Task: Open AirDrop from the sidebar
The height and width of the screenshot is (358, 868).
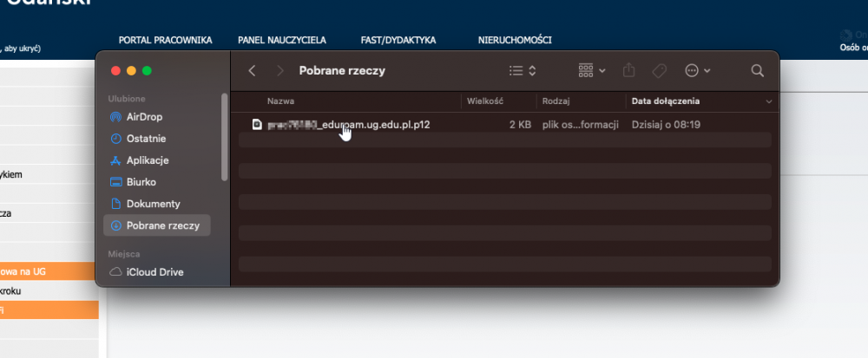Action: [144, 117]
